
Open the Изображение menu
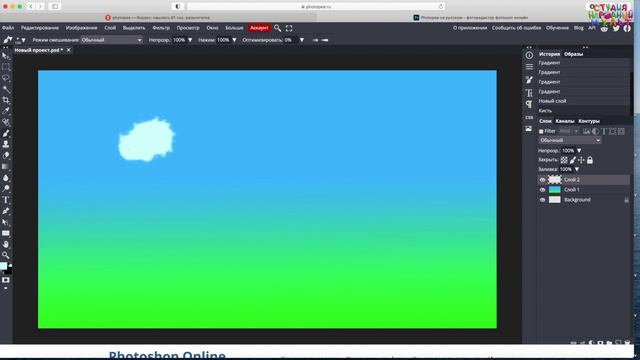point(81,28)
